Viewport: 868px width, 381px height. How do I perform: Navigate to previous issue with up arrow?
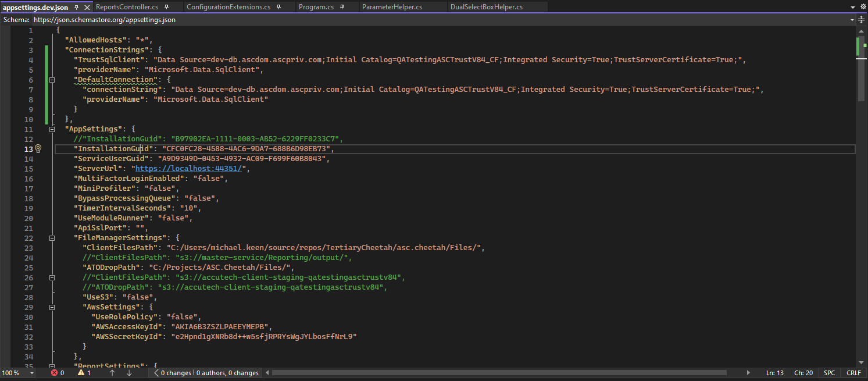[x=112, y=373]
